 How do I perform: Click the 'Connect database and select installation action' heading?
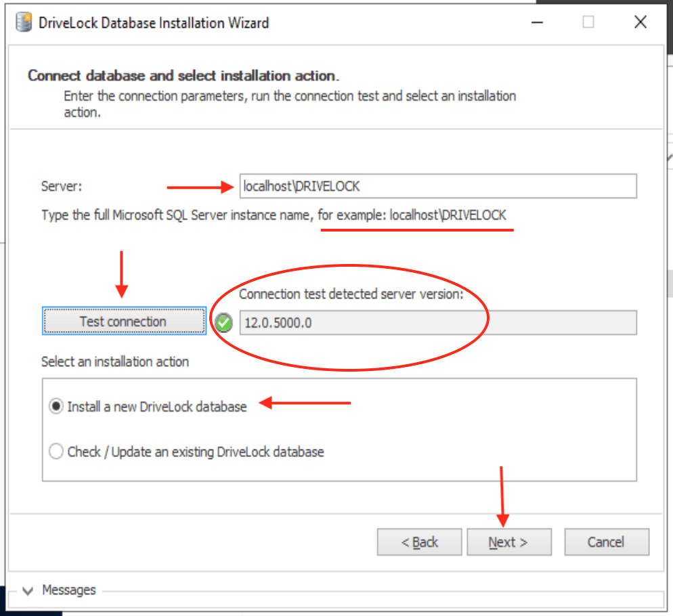point(183,75)
